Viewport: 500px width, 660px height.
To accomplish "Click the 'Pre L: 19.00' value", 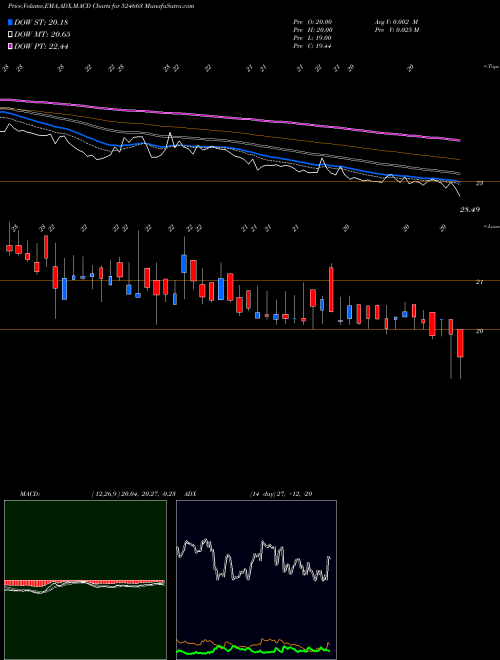I will tap(312, 38).
